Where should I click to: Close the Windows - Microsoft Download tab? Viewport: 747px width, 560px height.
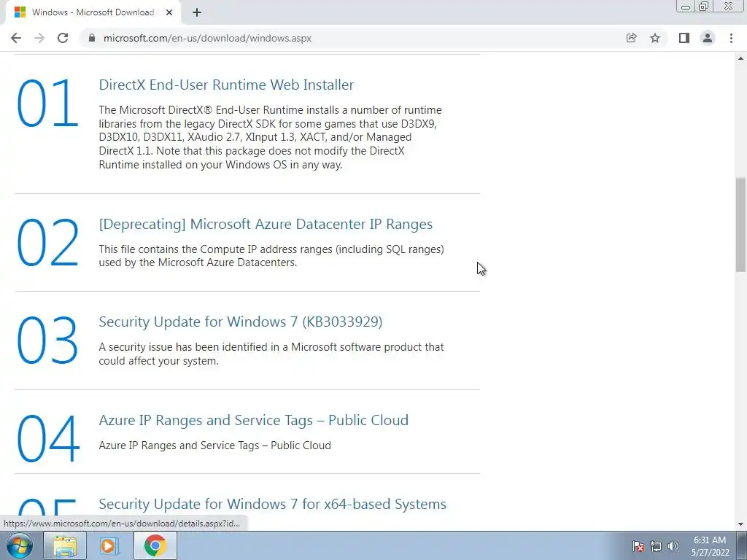point(169,12)
